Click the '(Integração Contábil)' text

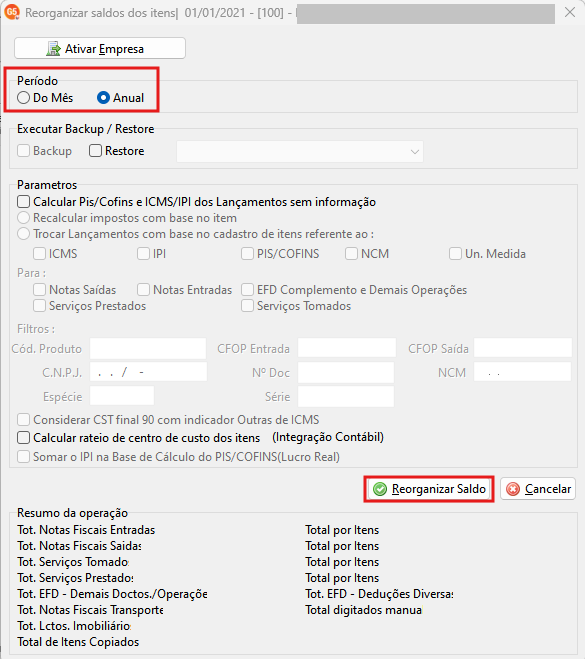coord(328,437)
